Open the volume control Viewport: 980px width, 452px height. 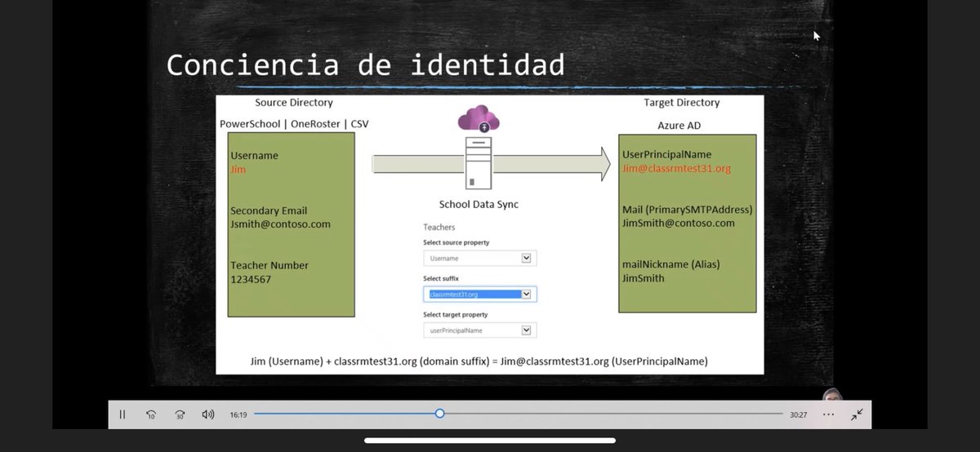pos(208,414)
